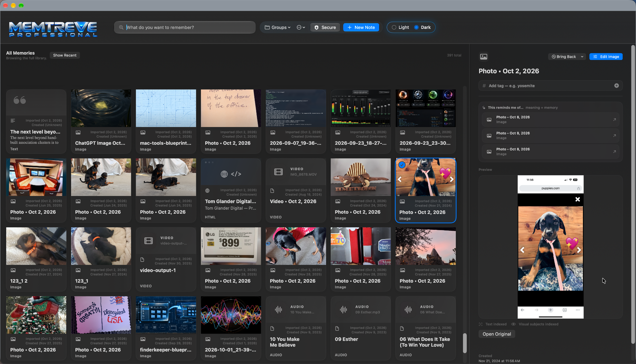Click the Edit Image button
The height and width of the screenshot is (364, 636).
click(x=606, y=57)
